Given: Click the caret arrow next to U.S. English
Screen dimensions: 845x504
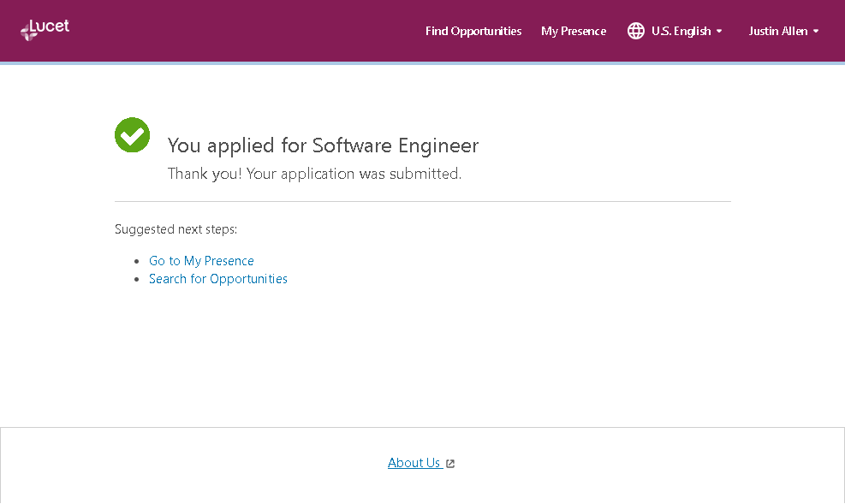Looking at the screenshot, I should pyautogui.click(x=719, y=31).
